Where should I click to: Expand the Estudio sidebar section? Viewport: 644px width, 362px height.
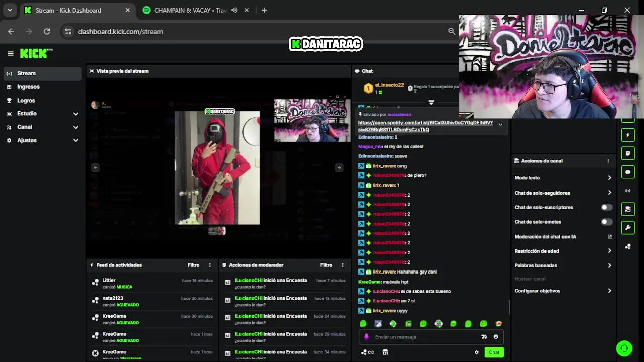pyautogui.click(x=43, y=114)
